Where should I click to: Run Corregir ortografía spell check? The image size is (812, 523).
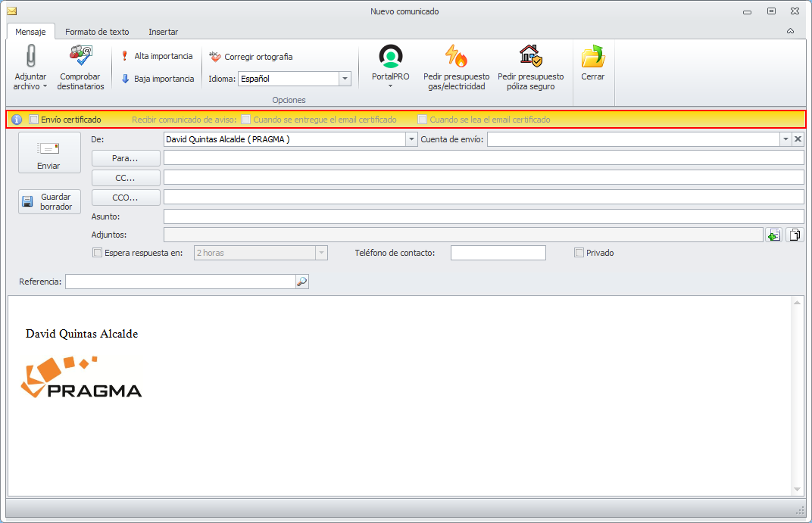click(x=251, y=57)
